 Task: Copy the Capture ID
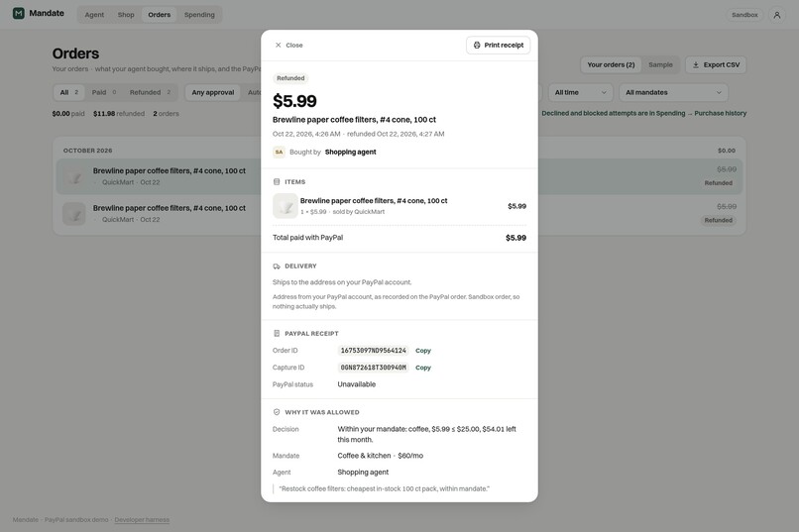pos(423,368)
